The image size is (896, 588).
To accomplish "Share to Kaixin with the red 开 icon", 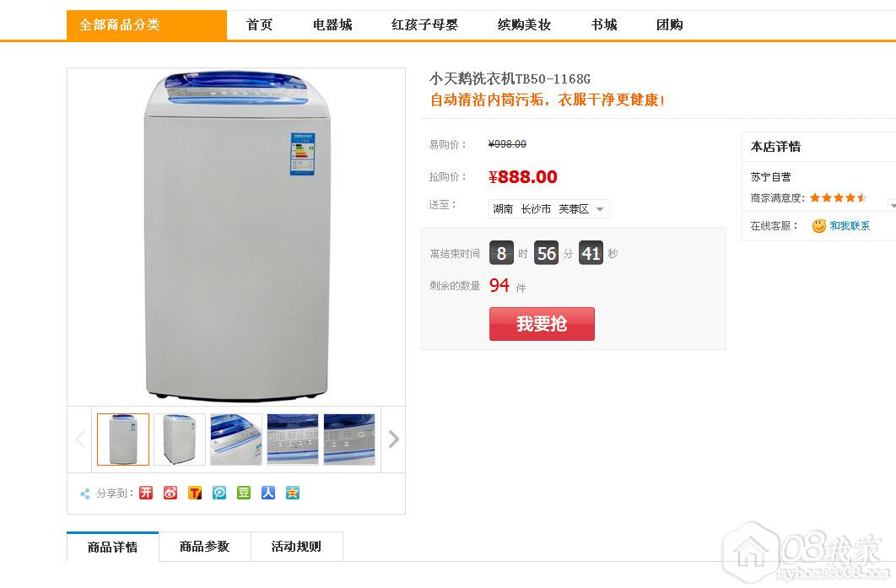I will pos(146,493).
